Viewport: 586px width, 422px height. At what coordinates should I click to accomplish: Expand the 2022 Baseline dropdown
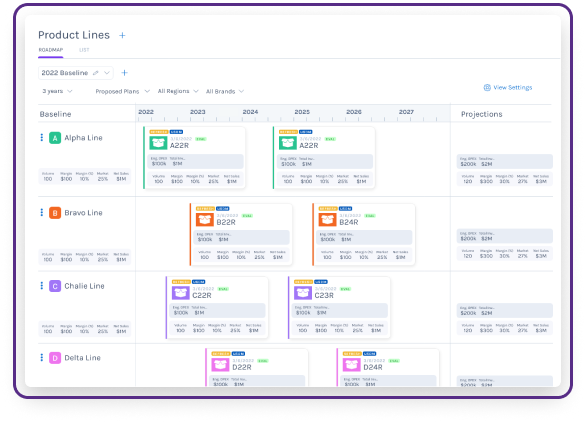point(107,73)
